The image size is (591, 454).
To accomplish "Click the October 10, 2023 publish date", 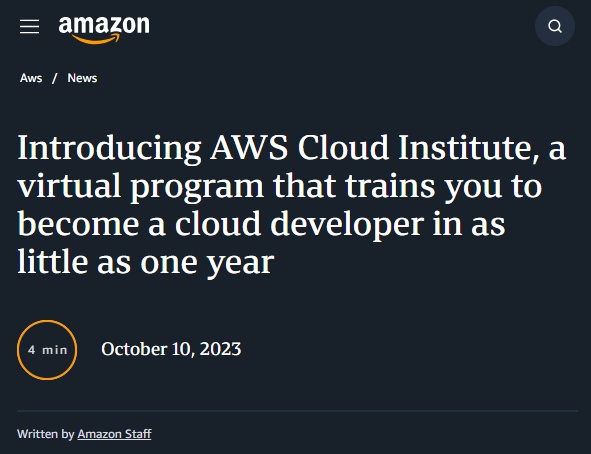I will coord(171,349).
